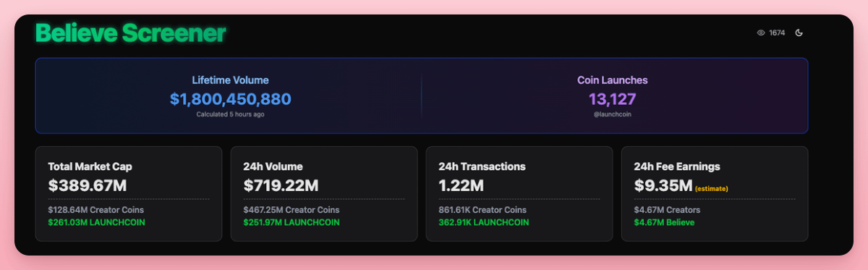The width and height of the screenshot is (868, 270).
Task: Open the Total Market Cap card
Action: click(x=129, y=194)
